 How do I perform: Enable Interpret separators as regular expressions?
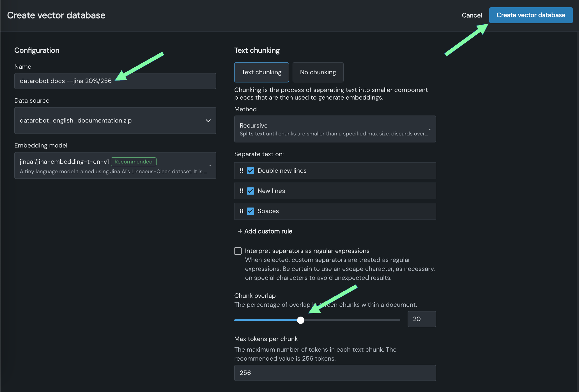tap(238, 251)
